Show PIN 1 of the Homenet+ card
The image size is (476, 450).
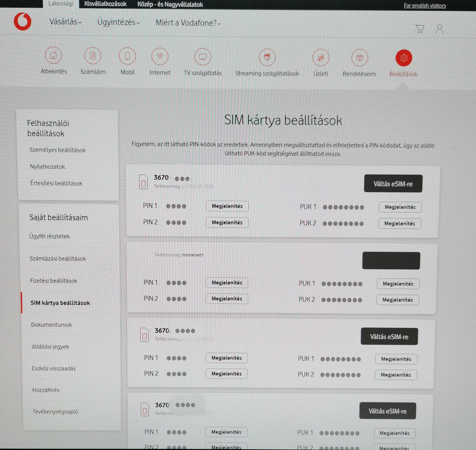coord(227,282)
